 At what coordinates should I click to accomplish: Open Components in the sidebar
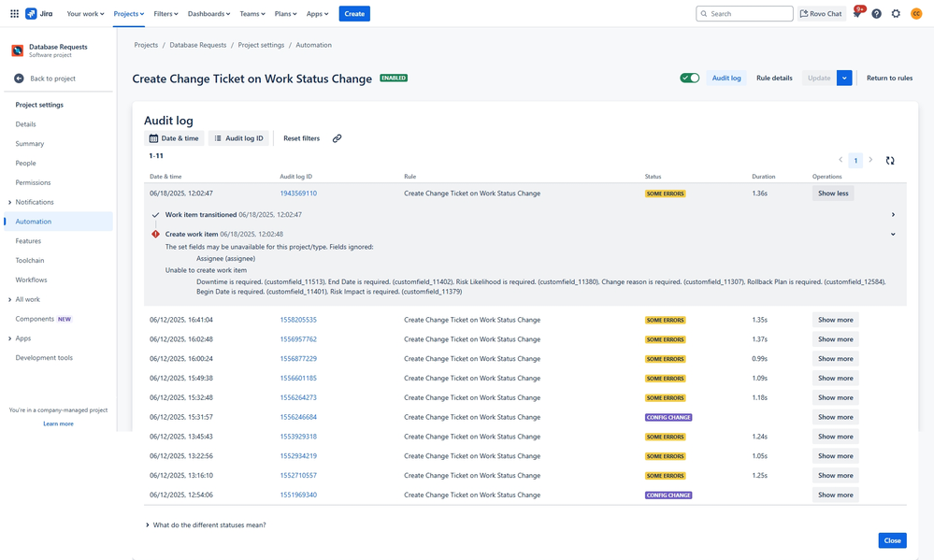(35, 319)
